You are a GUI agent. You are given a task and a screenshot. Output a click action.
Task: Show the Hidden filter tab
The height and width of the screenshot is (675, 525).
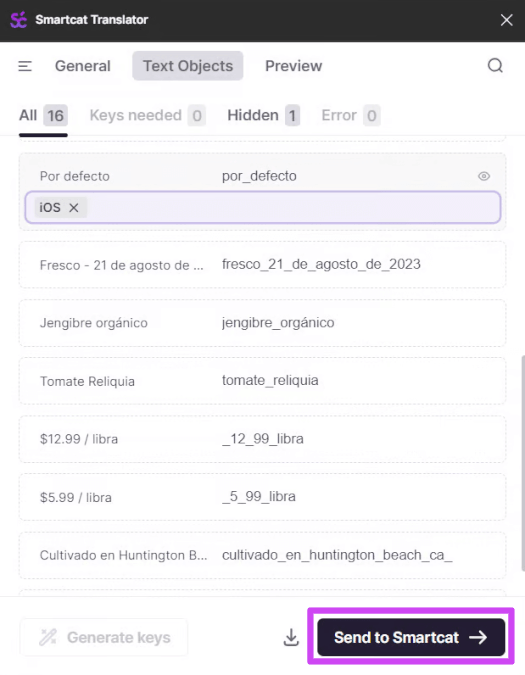[263, 115]
